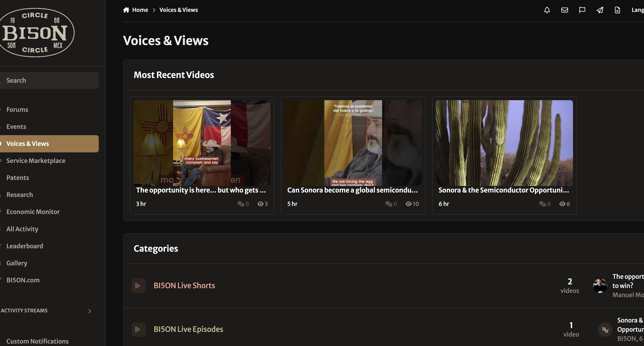Expand the Activity Streams chevron
Image resolution: width=644 pixels, height=346 pixels.
pyautogui.click(x=90, y=311)
